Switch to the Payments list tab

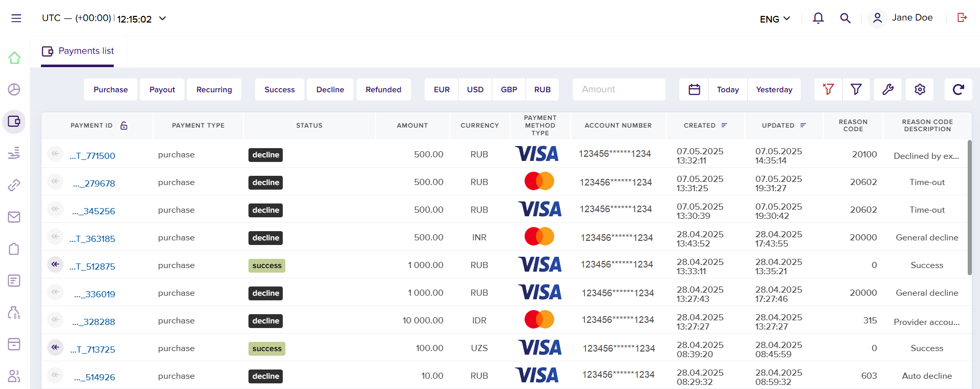coord(78,51)
